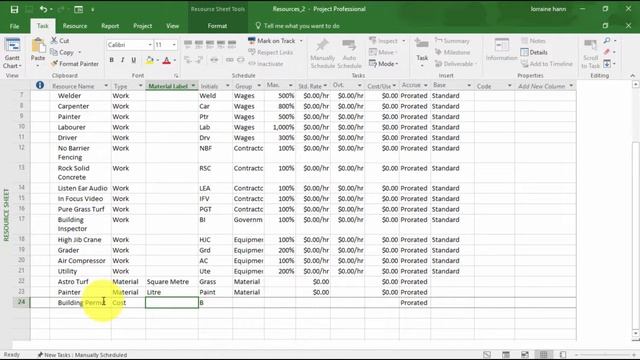
Task: Open Std. Rate column filter dropdown
Action: [325, 86]
